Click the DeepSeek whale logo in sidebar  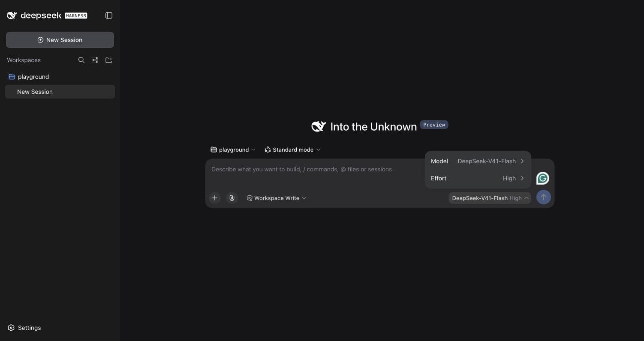tap(12, 15)
